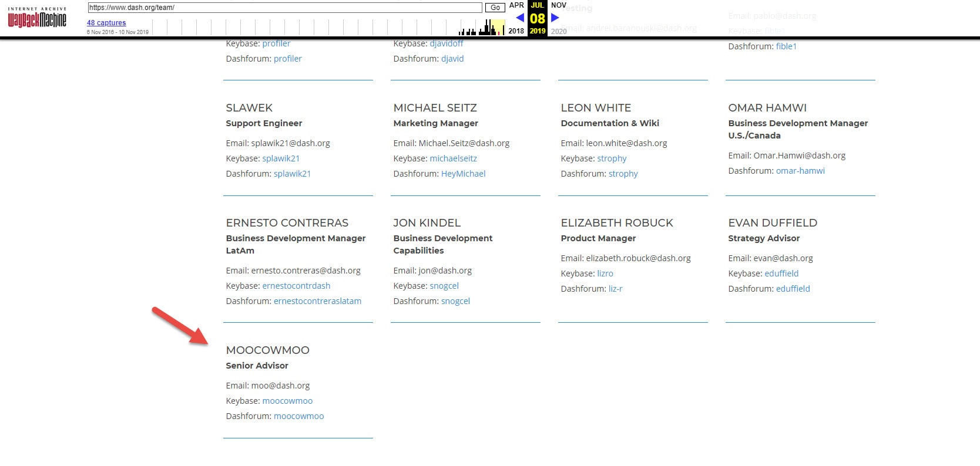Click the Senior Advisor title
Viewport: 980px width, 466px height.
(x=257, y=366)
